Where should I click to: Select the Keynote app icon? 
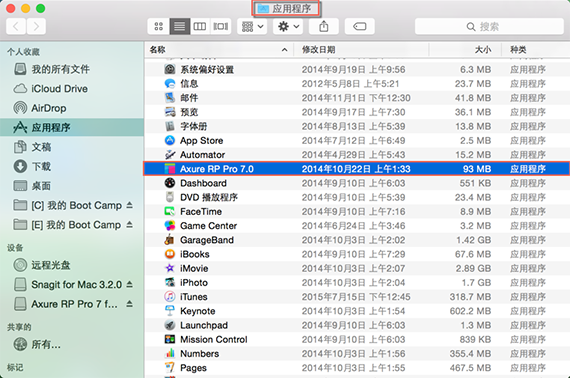click(170, 311)
